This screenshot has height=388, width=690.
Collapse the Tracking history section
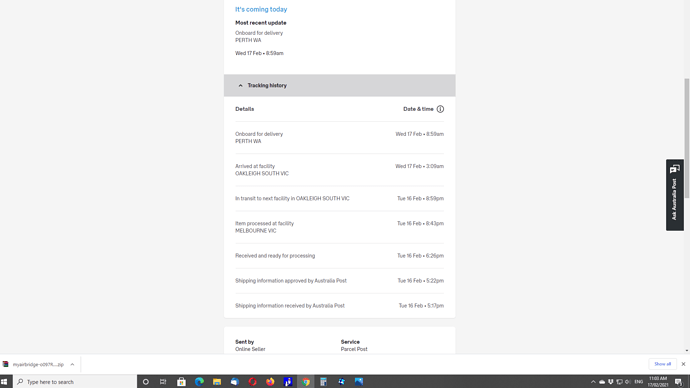[339, 85]
